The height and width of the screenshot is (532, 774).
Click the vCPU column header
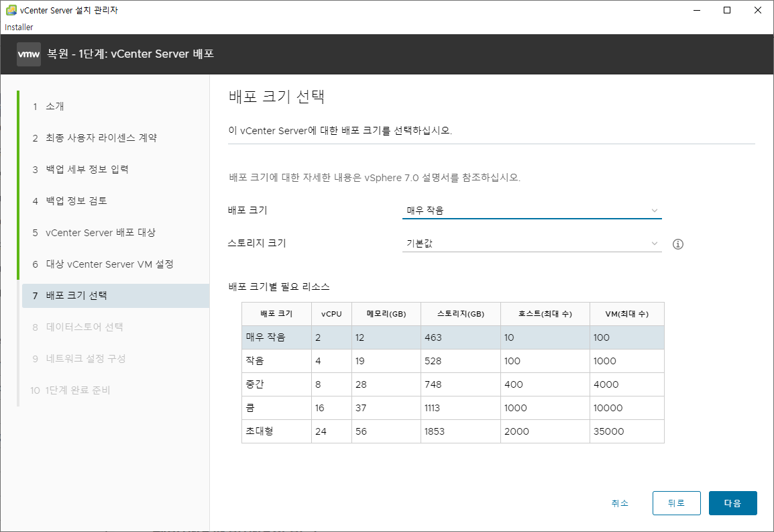point(331,314)
